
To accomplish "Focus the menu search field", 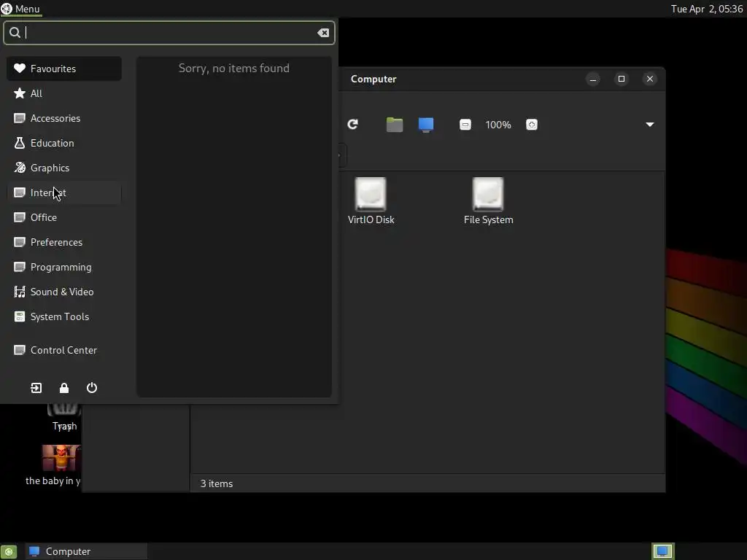I will point(169,32).
